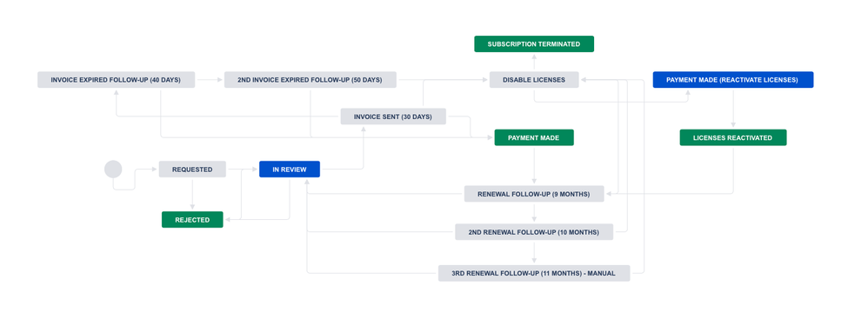Click arrow from PAYMENT MADE to RENEWAL FOLLOW-UP

(534, 166)
